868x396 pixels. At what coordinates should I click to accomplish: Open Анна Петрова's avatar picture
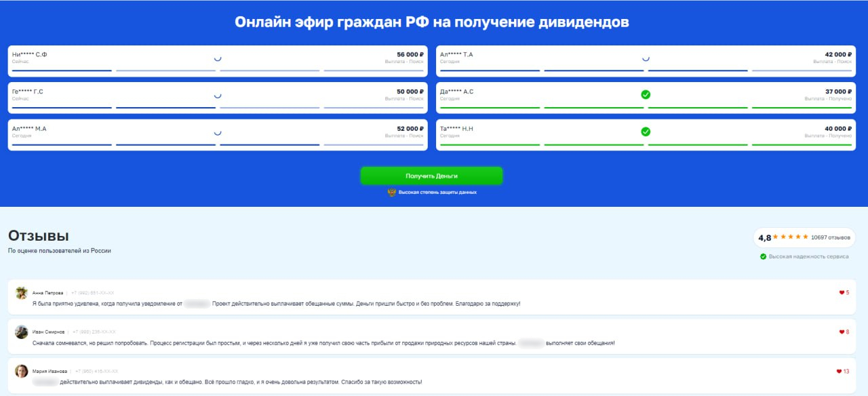[x=22, y=293]
